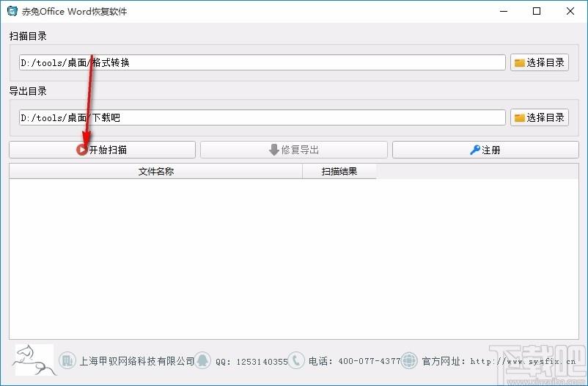This screenshot has width=588, height=386.
Task: Click the globe website icon
Action: (409, 361)
